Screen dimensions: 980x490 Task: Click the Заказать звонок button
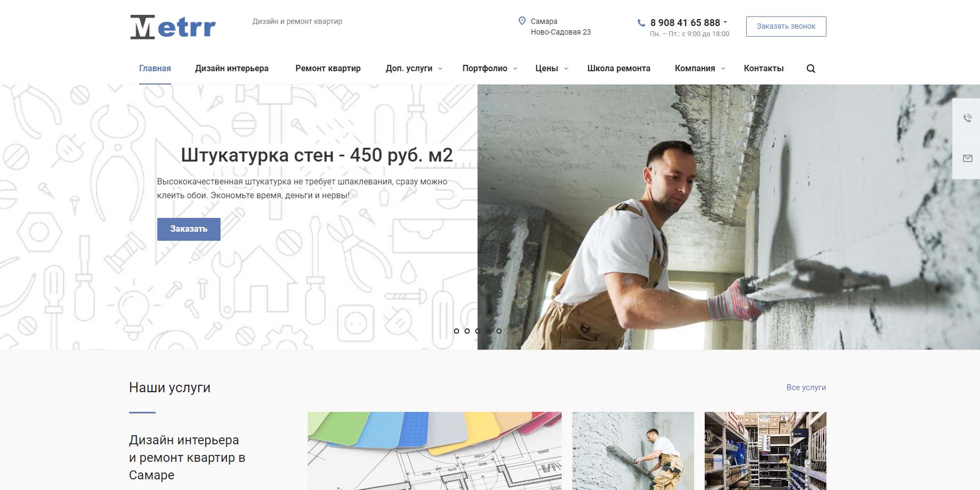(x=785, y=27)
